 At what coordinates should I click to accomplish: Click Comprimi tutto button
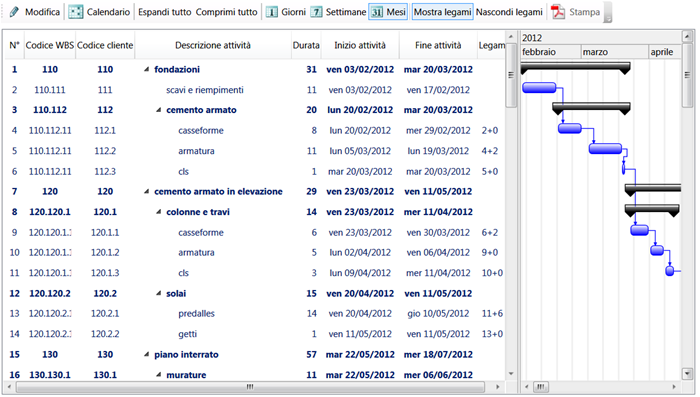[226, 12]
